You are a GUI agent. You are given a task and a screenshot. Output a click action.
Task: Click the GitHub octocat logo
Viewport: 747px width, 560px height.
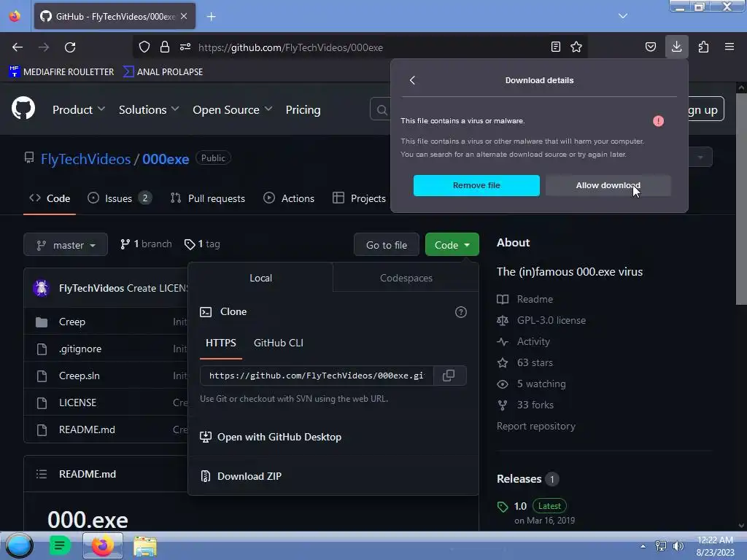click(x=23, y=108)
